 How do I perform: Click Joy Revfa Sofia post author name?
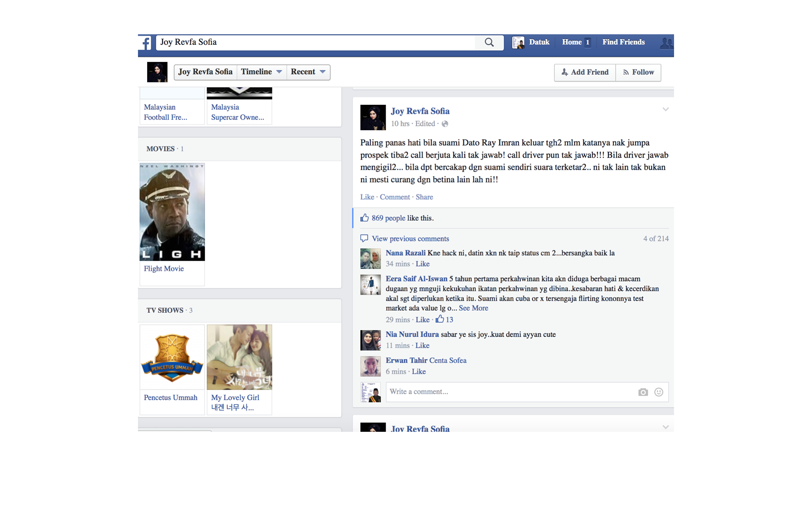pos(420,111)
